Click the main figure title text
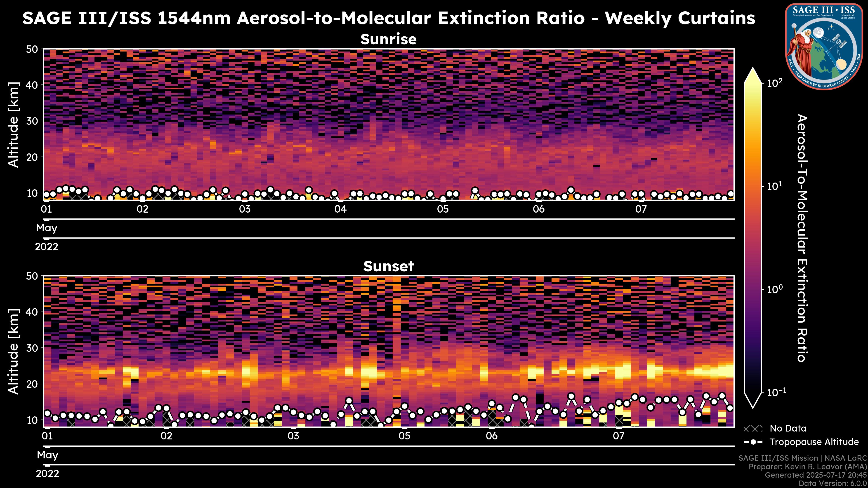868x488 pixels. coord(389,18)
